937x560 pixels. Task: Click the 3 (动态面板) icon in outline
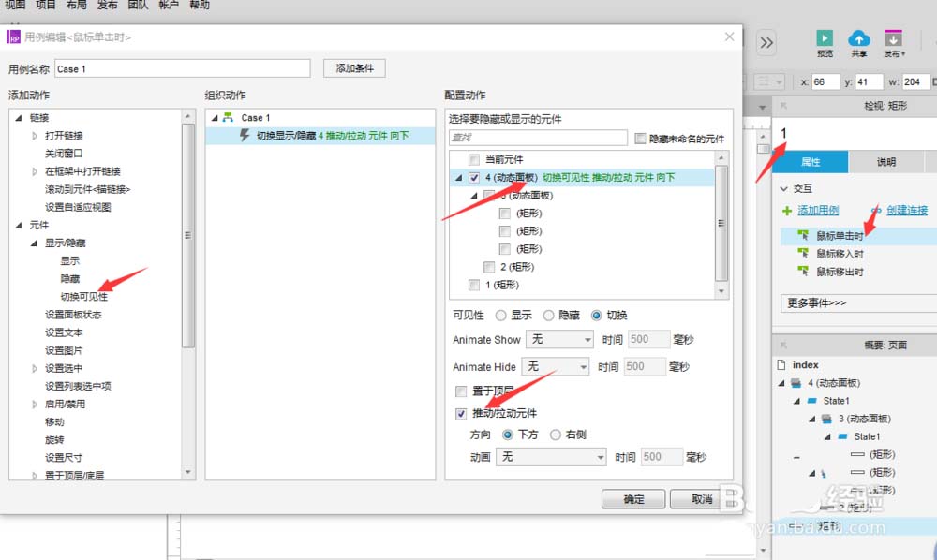click(x=826, y=419)
